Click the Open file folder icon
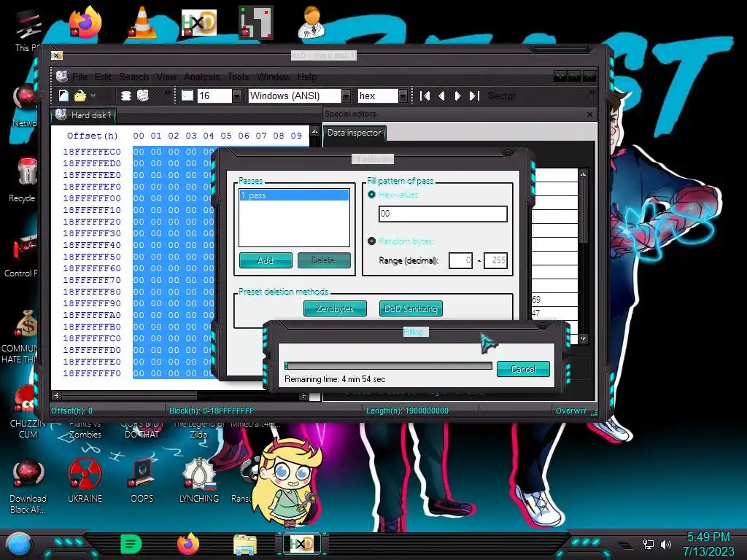Viewport: 747px width, 560px height. 80,96
